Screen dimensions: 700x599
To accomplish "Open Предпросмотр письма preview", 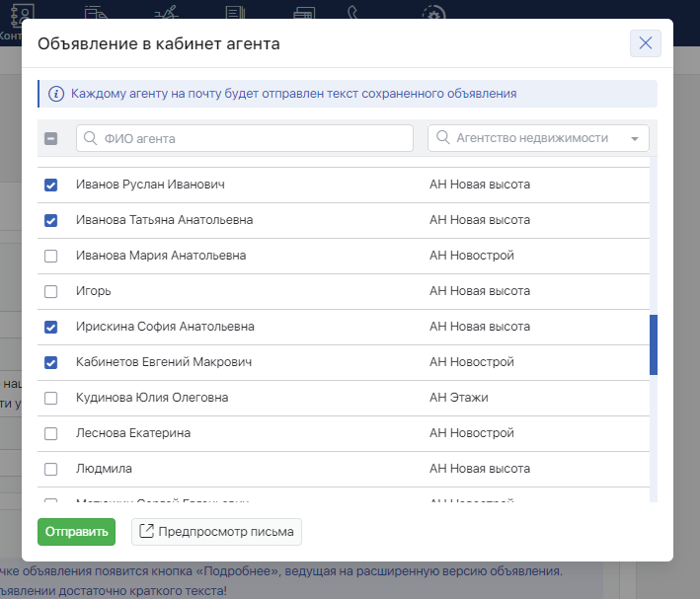I will pyautogui.click(x=217, y=532).
